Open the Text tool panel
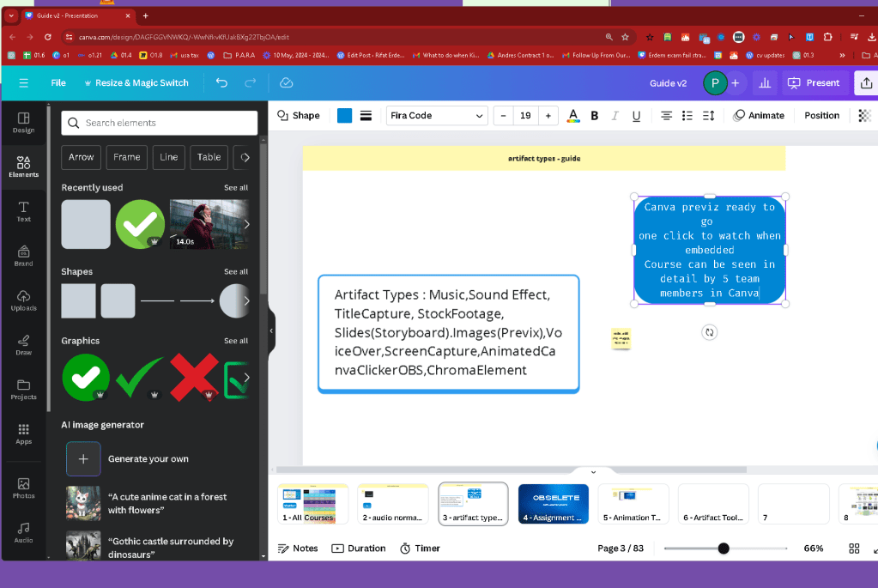The image size is (878, 588). point(23,211)
